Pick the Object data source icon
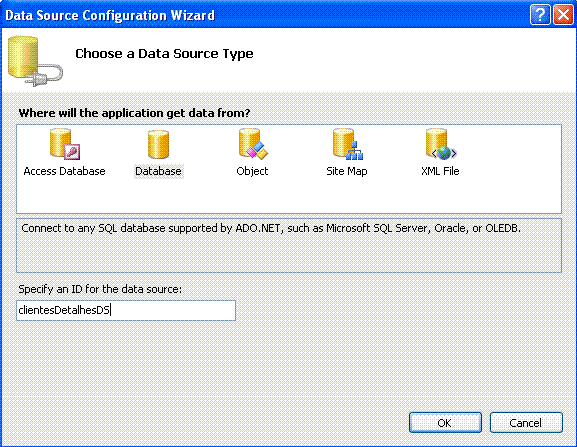577x447 pixels. [253, 144]
